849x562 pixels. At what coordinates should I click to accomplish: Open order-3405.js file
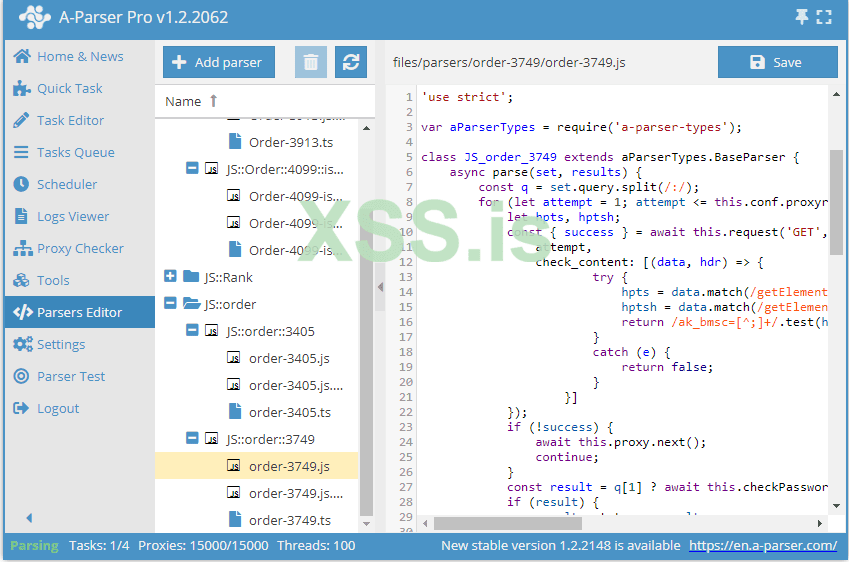[x=289, y=358]
